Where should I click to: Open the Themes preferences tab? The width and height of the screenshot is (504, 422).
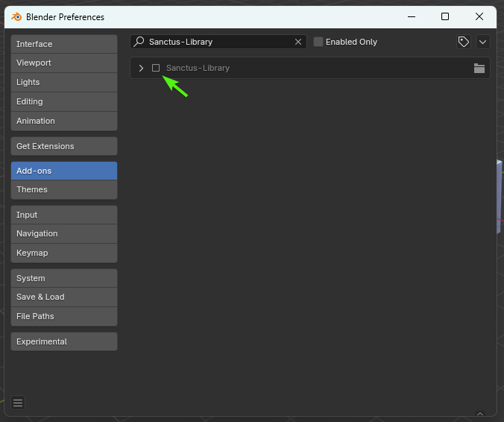point(64,189)
